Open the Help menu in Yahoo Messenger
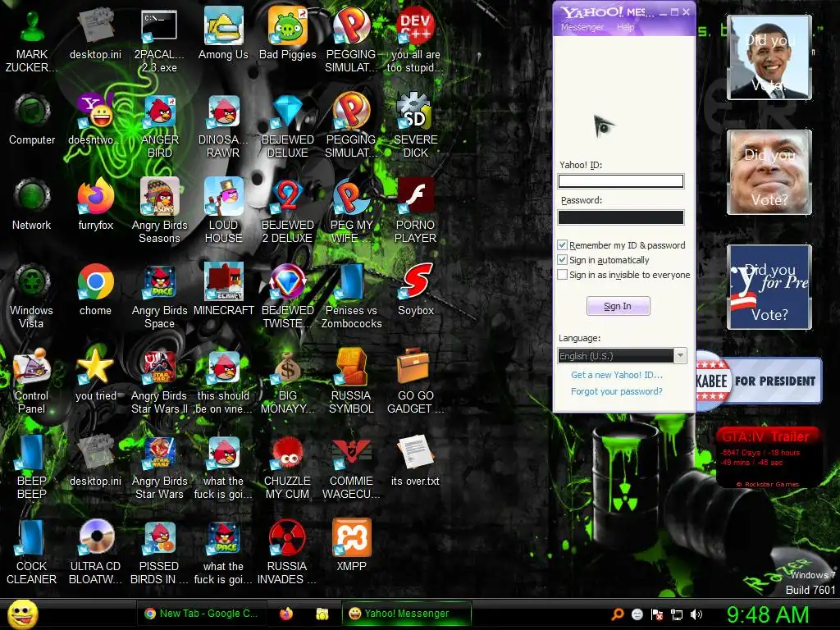The height and width of the screenshot is (630, 840). (x=625, y=27)
